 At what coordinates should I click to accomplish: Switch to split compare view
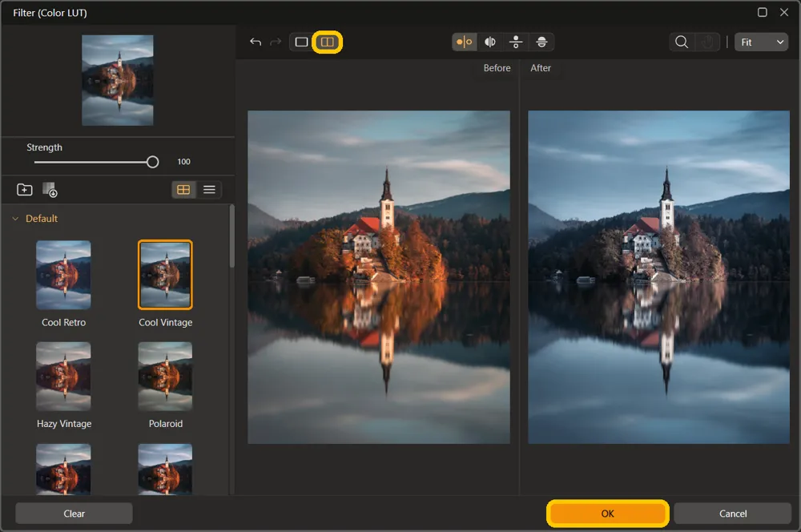(x=328, y=42)
